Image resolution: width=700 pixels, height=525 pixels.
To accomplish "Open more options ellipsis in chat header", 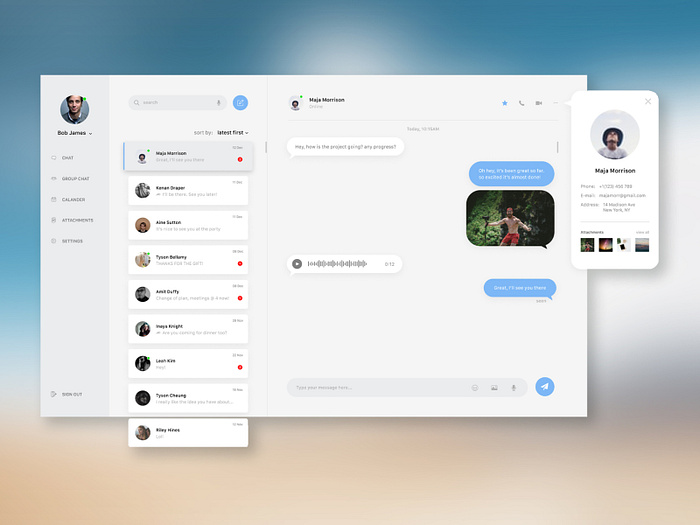I will pyautogui.click(x=555, y=103).
